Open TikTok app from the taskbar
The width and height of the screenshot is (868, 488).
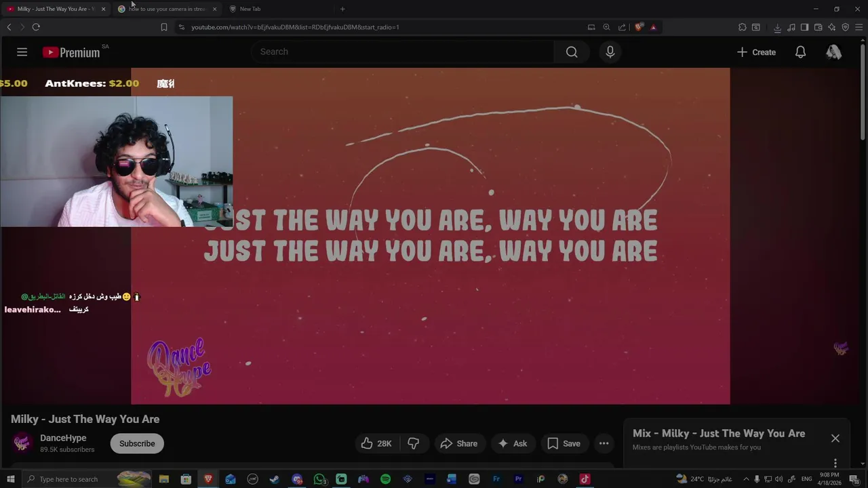[585, 479]
